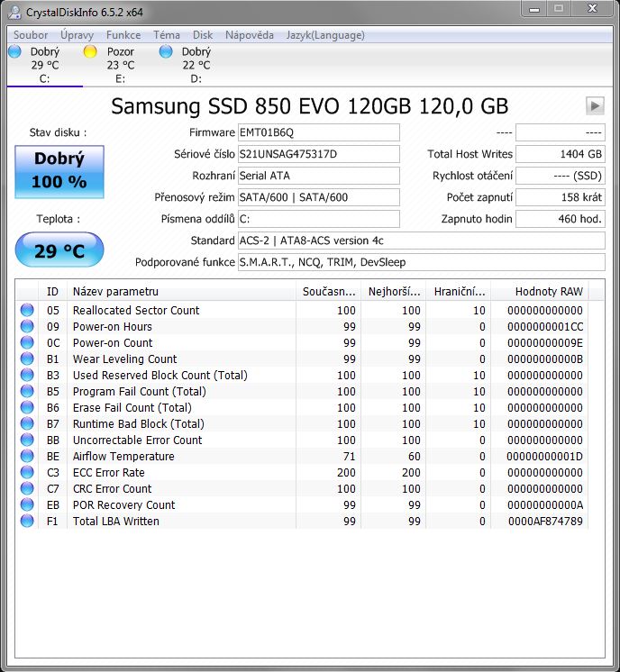620x672 pixels.
Task: Select the E: drive with Pozor status
Action: [x=121, y=65]
